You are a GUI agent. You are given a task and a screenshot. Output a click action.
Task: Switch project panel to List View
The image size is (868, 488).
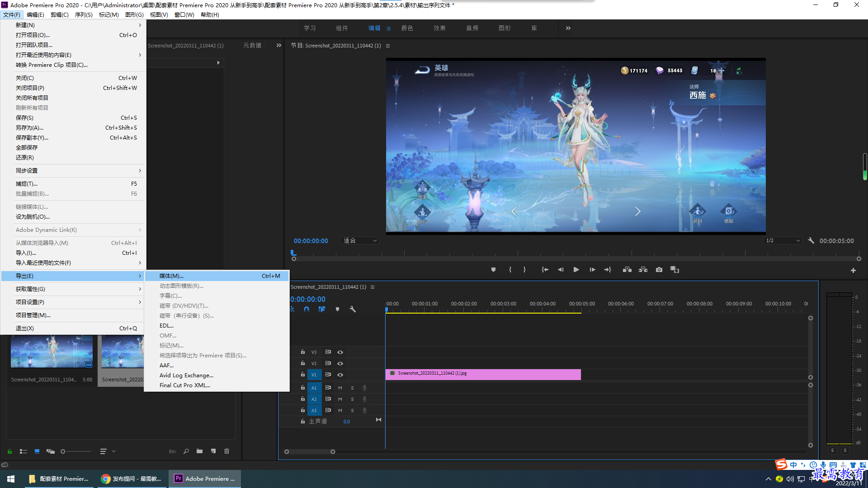pyautogui.click(x=24, y=451)
